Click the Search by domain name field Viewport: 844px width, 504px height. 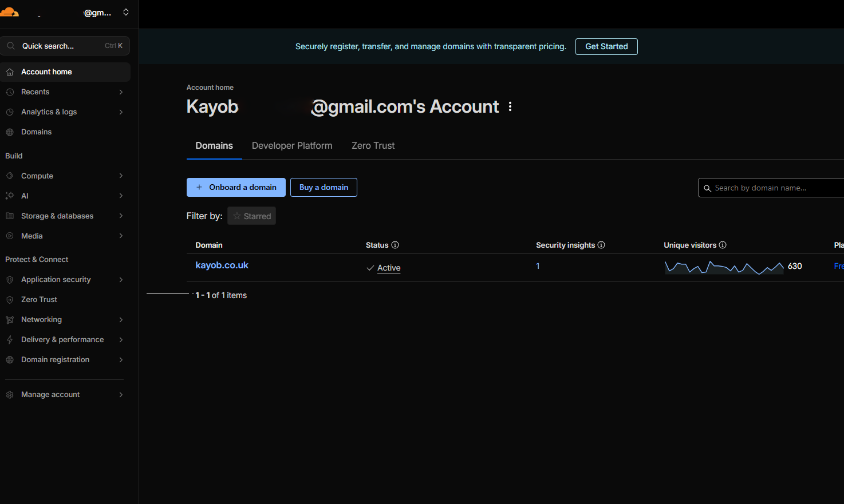[771, 188]
